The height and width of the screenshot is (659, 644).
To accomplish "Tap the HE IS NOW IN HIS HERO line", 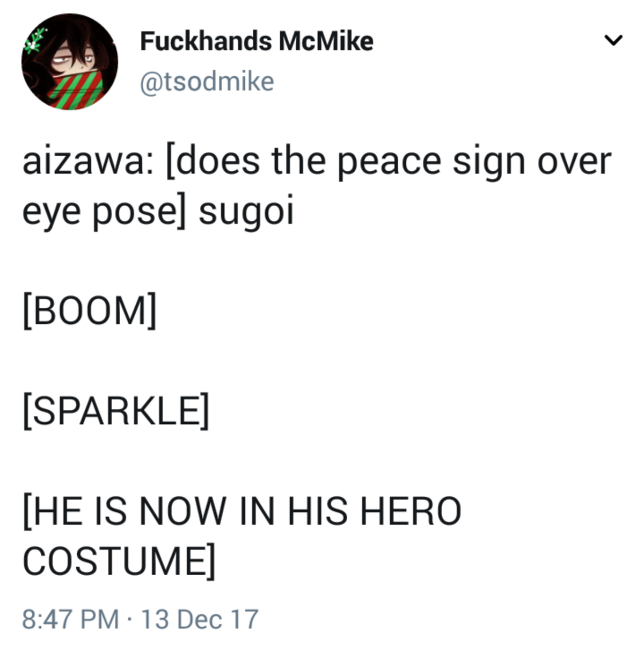I will (x=242, y=511).
